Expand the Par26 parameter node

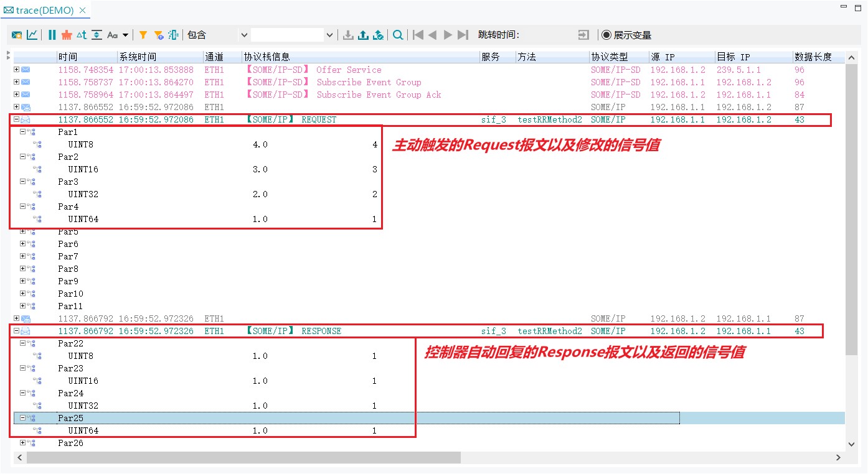point(23,443)
